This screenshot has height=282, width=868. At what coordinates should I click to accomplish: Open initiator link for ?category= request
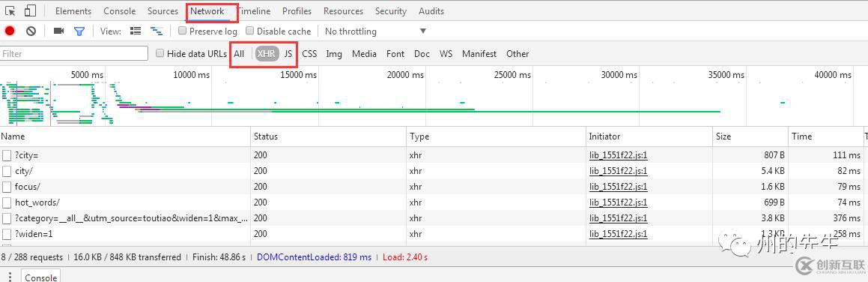(x=619, y=218)
